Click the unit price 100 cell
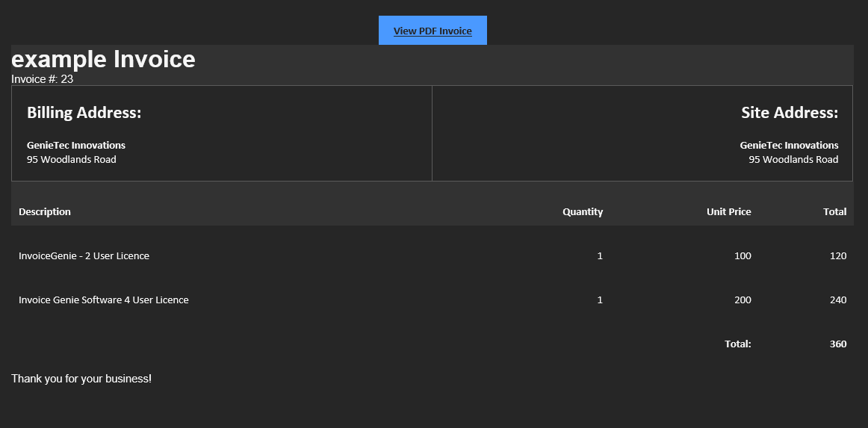Viewport: 868px width, 428px height. pyautogui.click(x=743, y=255)
